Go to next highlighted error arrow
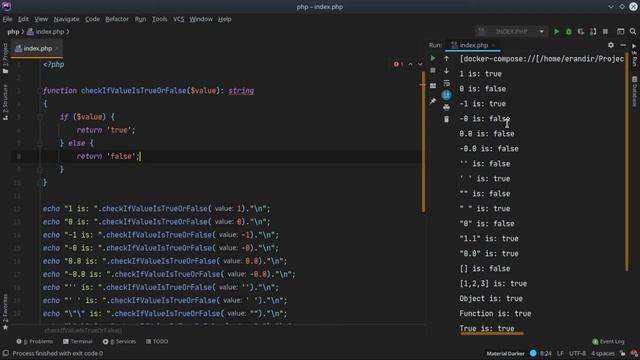The height and width of the screenshot is (360, 640). coord(420,64)
